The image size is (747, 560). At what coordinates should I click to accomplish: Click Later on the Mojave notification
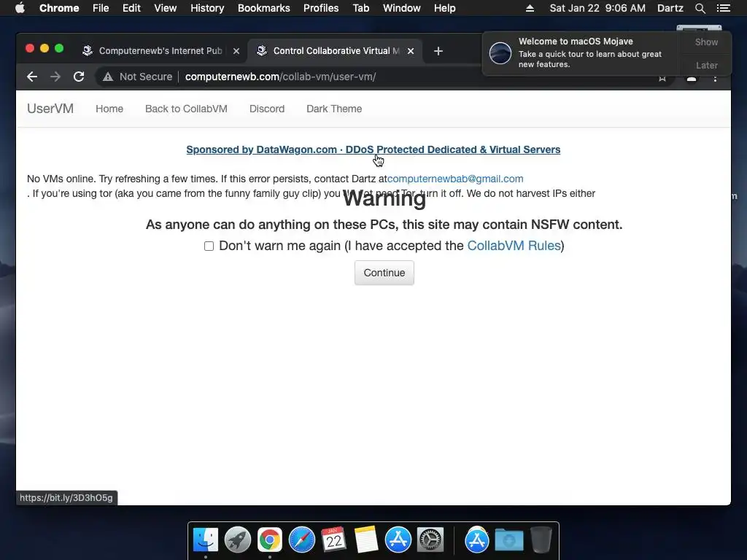coord(706,65)
